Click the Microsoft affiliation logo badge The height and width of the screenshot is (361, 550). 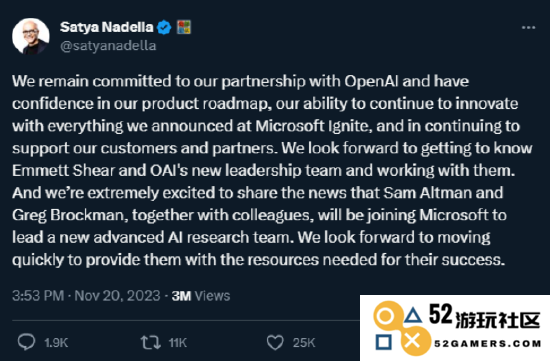click(x=184, y=27)
